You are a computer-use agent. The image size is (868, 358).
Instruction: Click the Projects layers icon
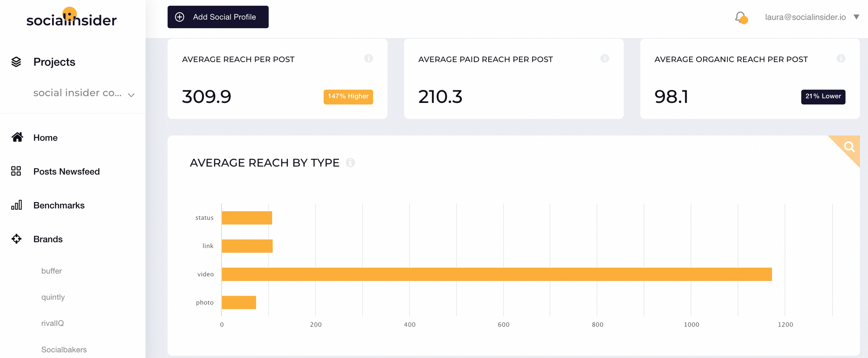click(x=16, y=62)
